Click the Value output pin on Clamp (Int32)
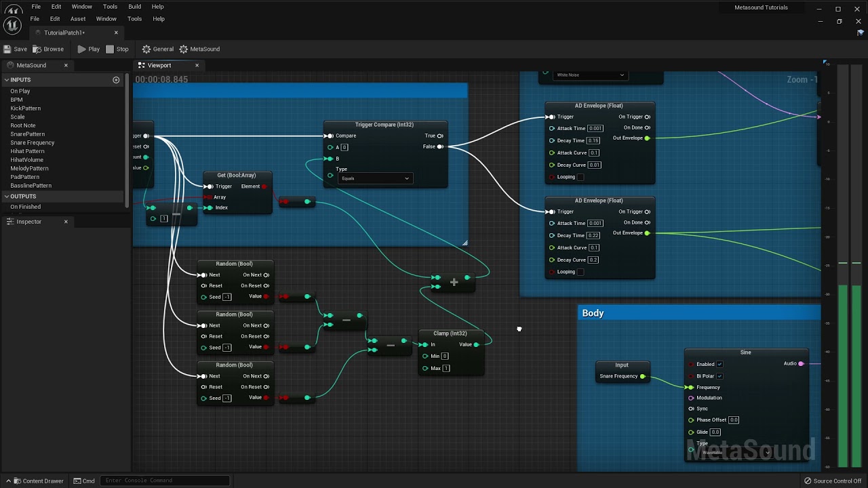This screenshot has height=488, width=868. [476, 344]
